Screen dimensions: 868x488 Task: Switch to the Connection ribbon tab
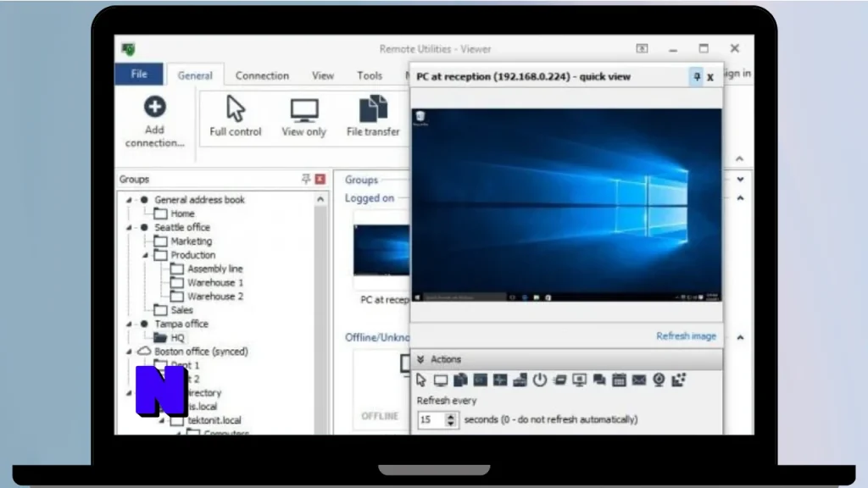[x=262, y=75]
